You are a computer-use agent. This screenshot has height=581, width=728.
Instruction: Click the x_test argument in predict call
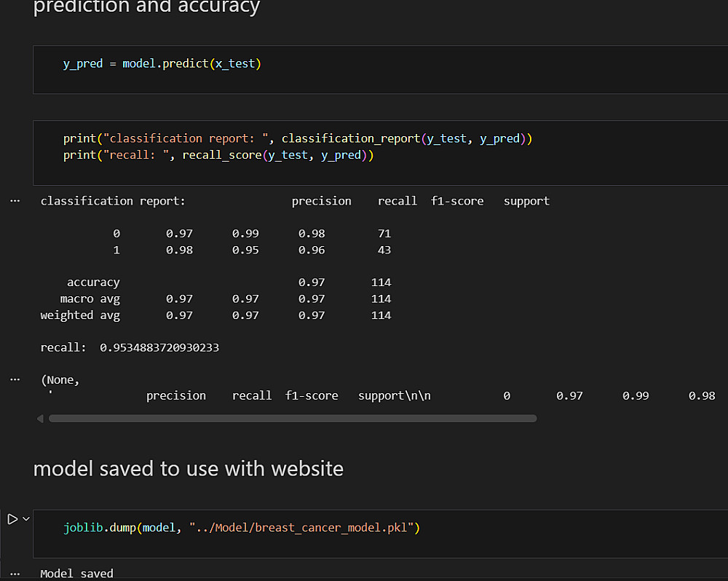coord(235,63)
